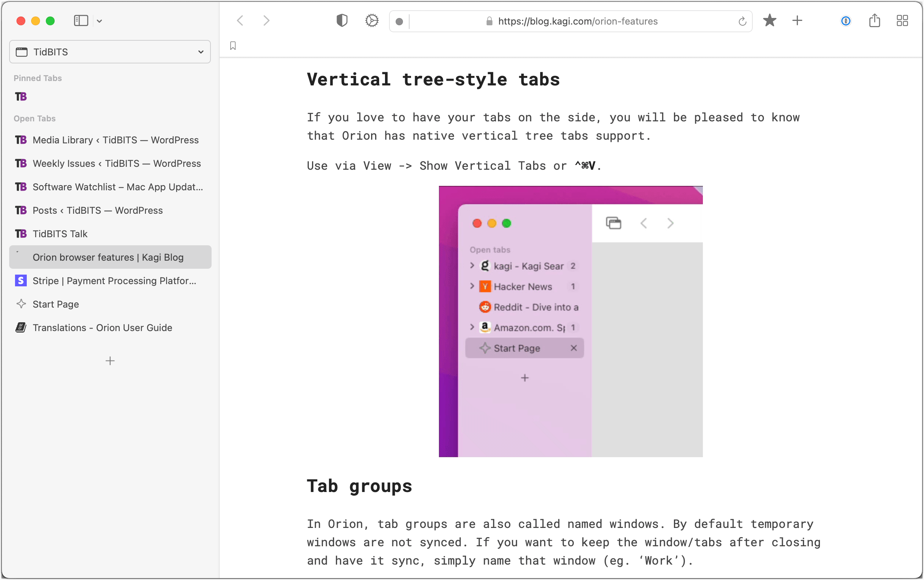The width and height of the screenshot is (924, 580).
Task: Open the 1Password extension icon
Action: click(845, 21)
